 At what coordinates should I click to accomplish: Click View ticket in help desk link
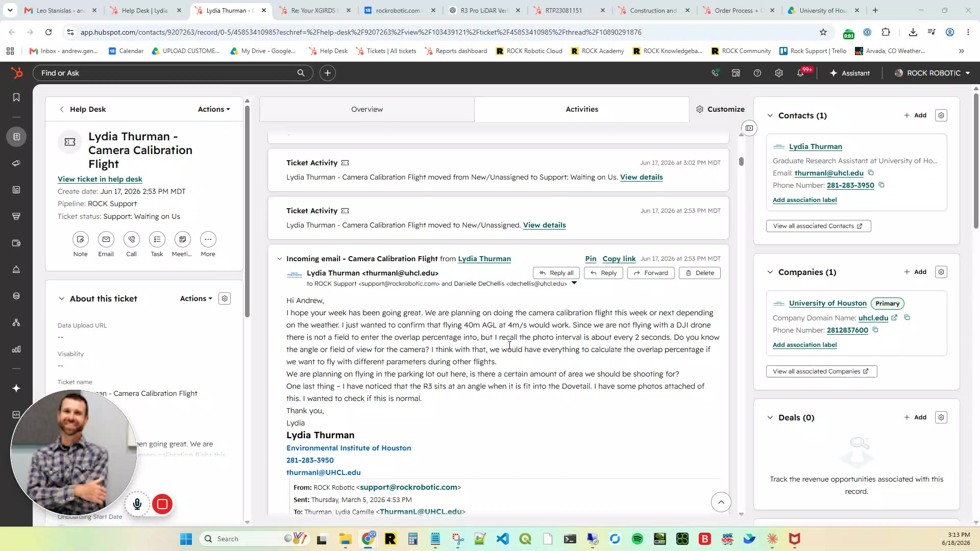click(100, 179)
